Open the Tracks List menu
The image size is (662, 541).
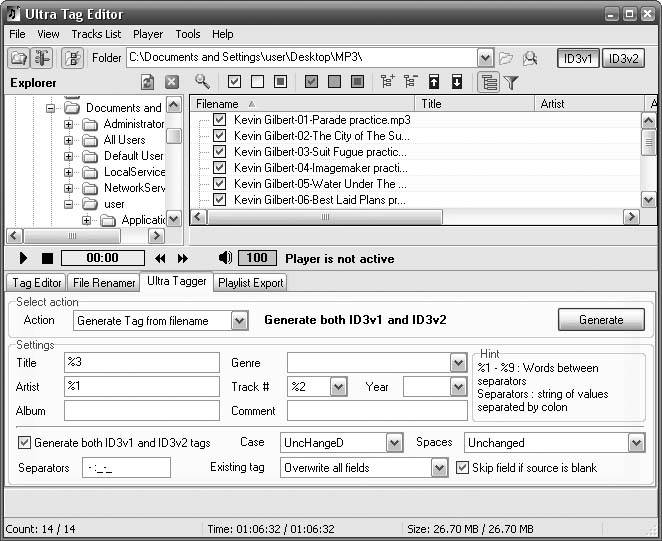point(96,34)
